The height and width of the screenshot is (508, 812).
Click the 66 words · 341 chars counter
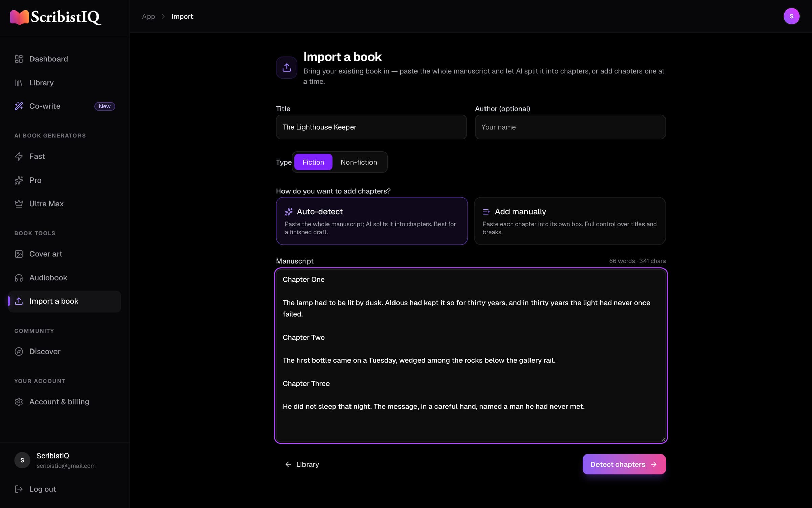tap(637, 261)
